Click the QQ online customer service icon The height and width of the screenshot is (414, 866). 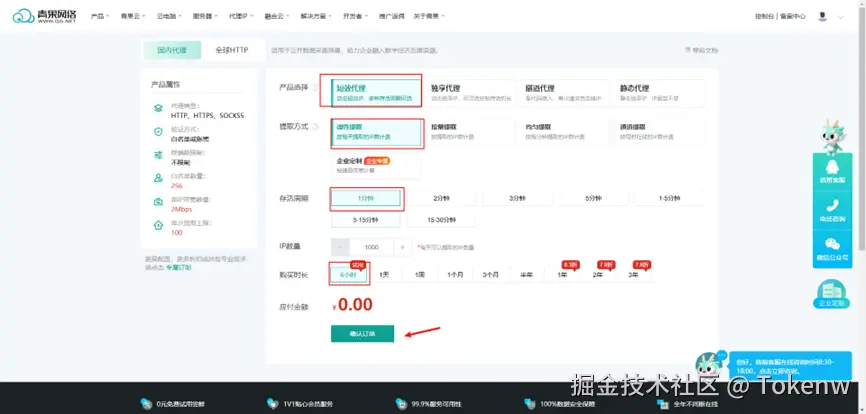click(x=832, y=167)
